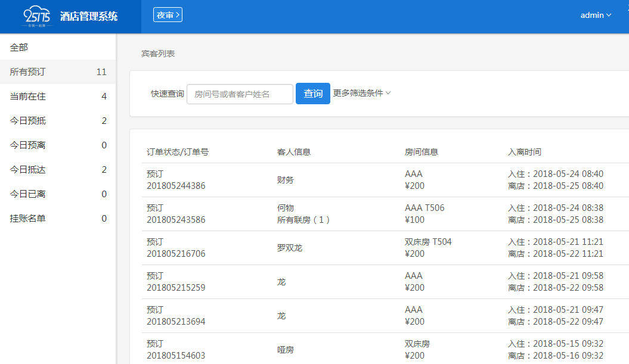Open order 201805244386 row
This screenshot has height=364, width=629.
click(x=176, y=186)
